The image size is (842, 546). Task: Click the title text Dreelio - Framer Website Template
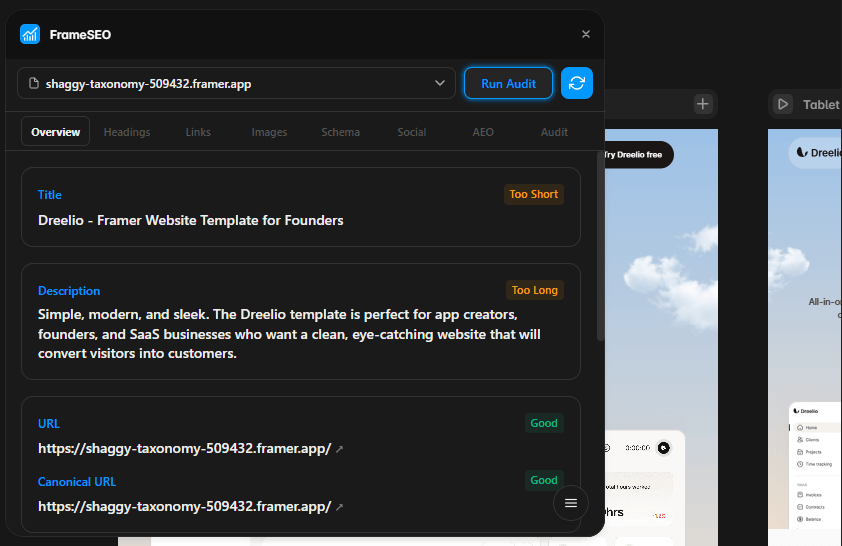pos(191,220)
